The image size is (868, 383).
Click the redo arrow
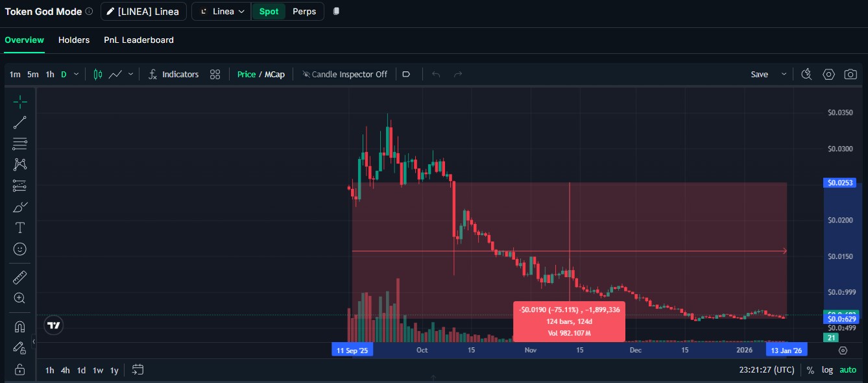coord(458,75)
